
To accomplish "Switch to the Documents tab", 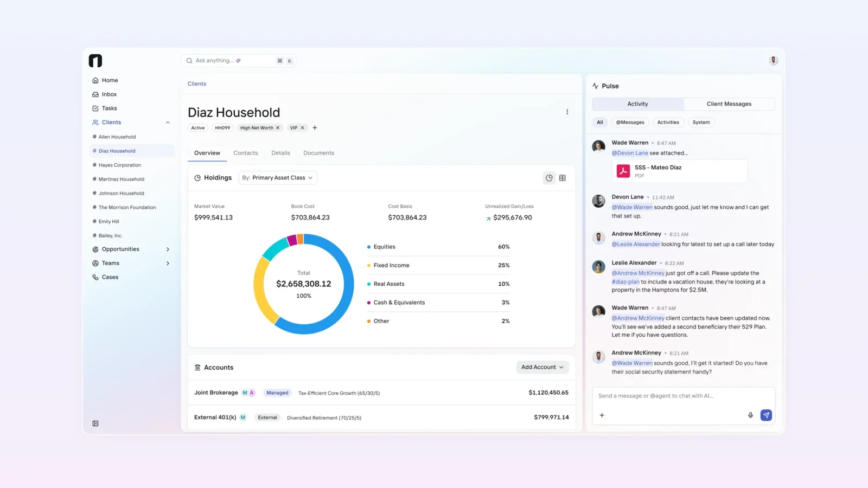I will click(x=319, y=153).
